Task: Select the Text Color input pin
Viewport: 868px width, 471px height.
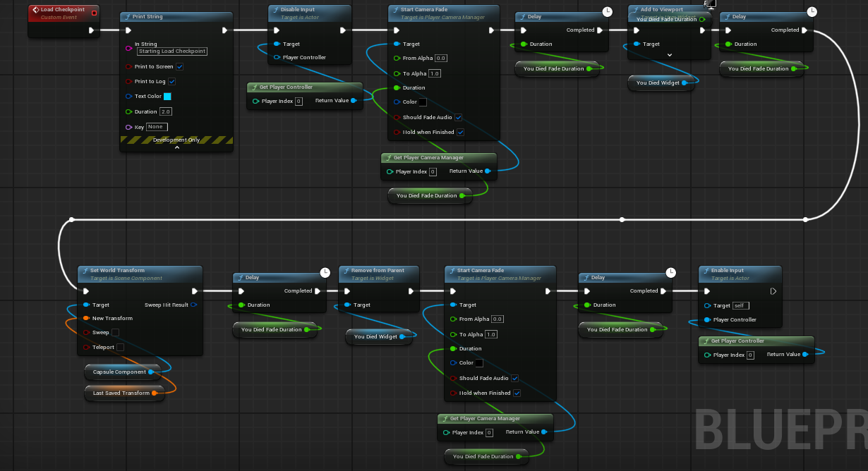Action: [128, 96]
